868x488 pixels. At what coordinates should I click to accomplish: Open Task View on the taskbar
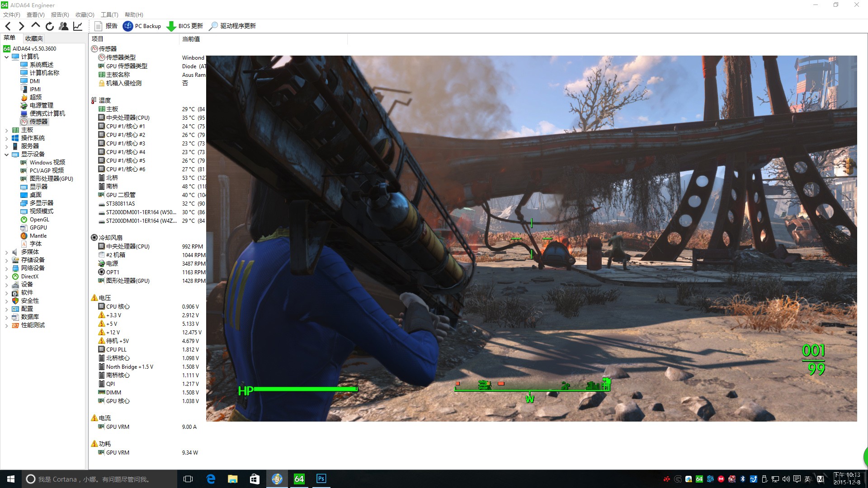tap(188, 479)
